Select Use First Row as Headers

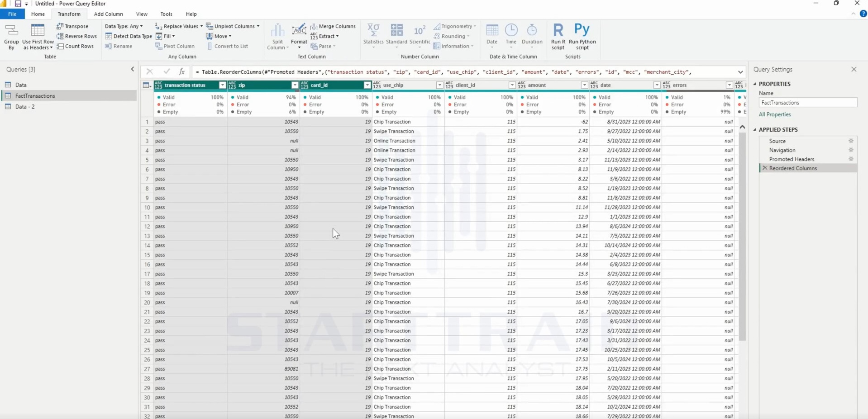[38, 37]
